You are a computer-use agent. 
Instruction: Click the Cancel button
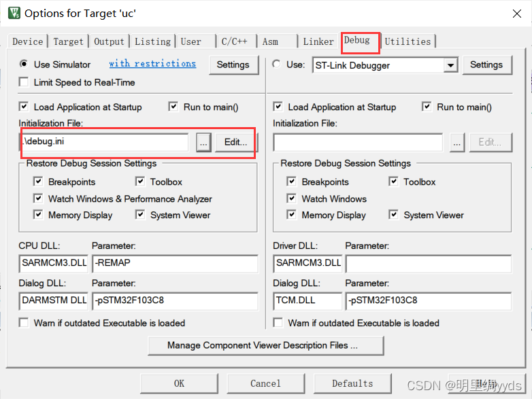[x=266, y=383]
